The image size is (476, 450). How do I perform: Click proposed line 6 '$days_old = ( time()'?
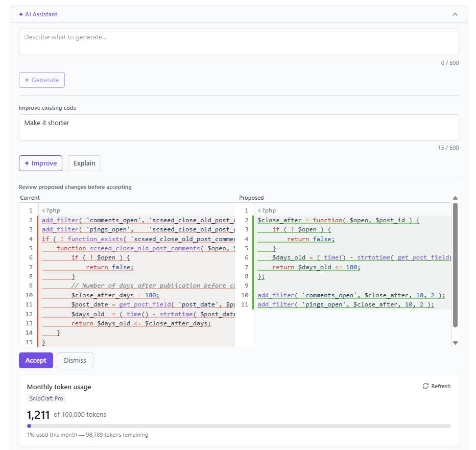(362, 257)
